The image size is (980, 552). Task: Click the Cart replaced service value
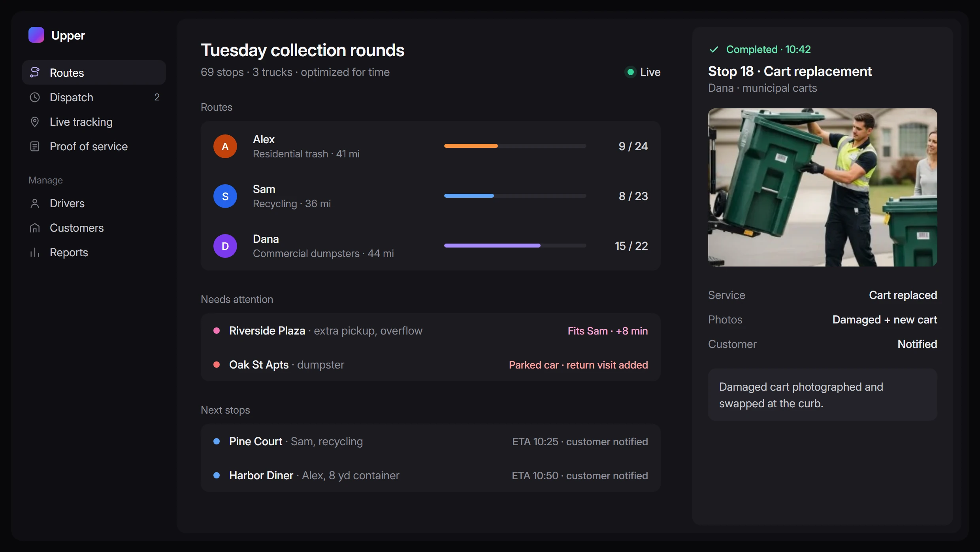(903, 295)
